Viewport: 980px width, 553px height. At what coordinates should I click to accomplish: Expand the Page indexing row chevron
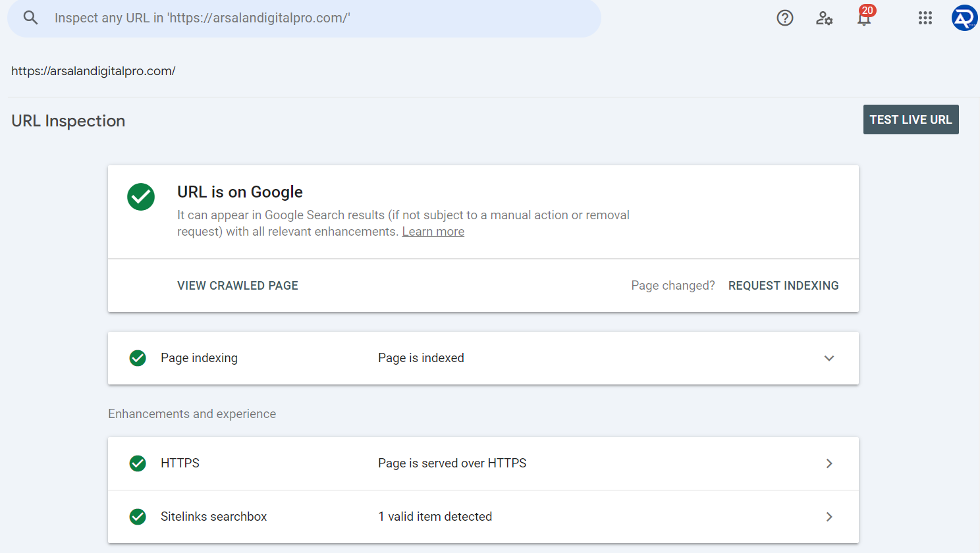pyautogui.click(x=829, y=358)
